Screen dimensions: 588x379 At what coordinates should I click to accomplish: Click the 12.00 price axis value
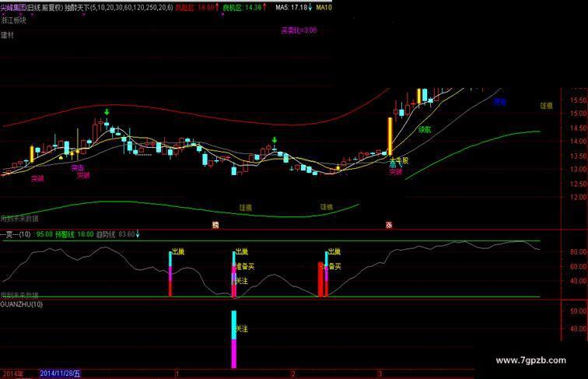coord(578,197)
